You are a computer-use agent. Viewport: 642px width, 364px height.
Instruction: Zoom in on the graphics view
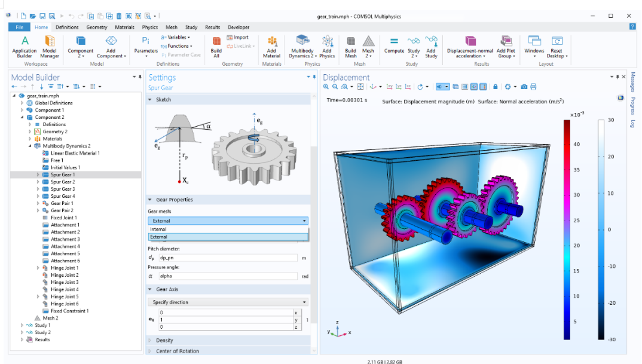pos(326,87)
